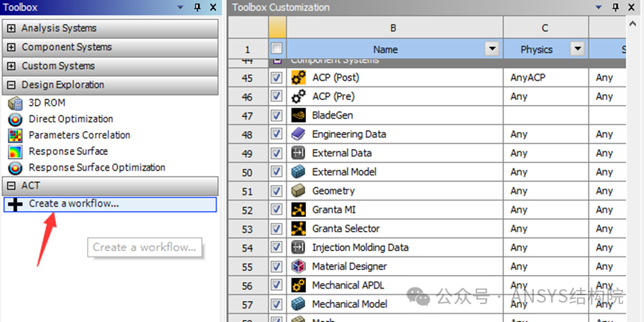The image size is (644, 322).
Task: Click the ACP (Pre) gear icon
Action: coord(299,97)
